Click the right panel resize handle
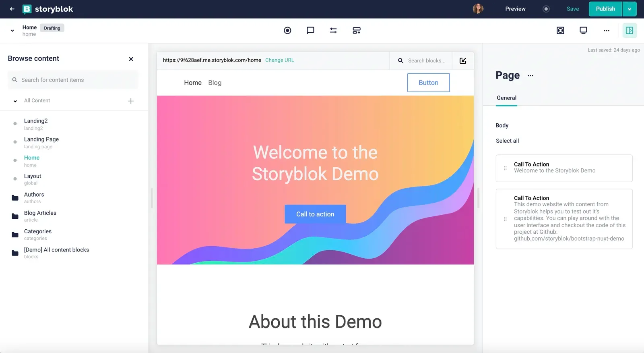Image resolution: width=644 pixels, height=353 pixels. pyautogui.click(x=478, y=198)
